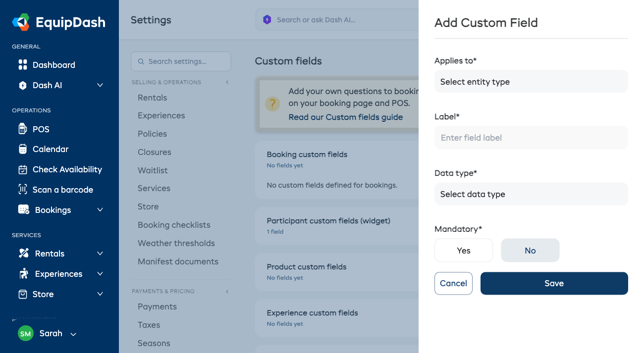Open the Custom fields guide link

click(346, 117)
